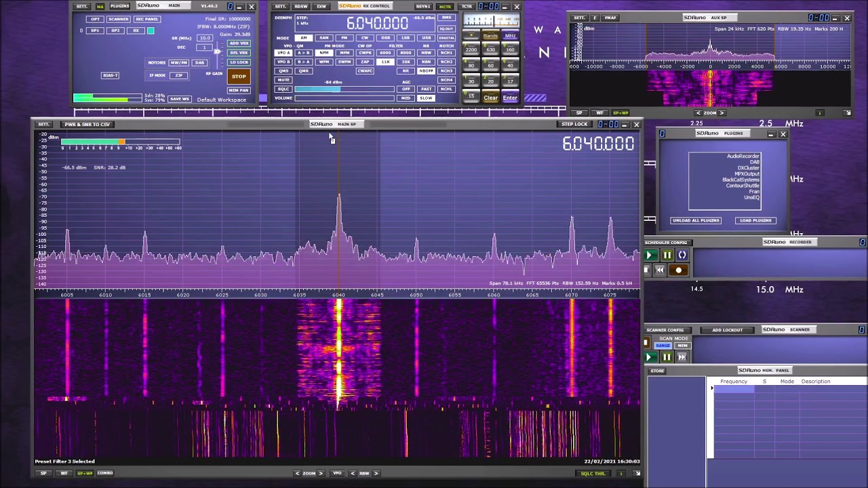Click LOAD PLUGINS button
The image size is (868, 488).
(755, 220)
